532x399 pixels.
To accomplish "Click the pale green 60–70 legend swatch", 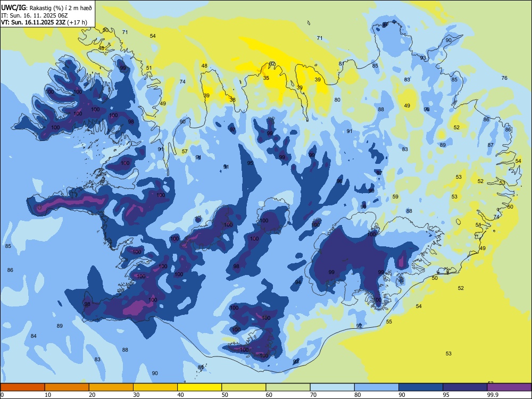I will (x=288, y=387).
